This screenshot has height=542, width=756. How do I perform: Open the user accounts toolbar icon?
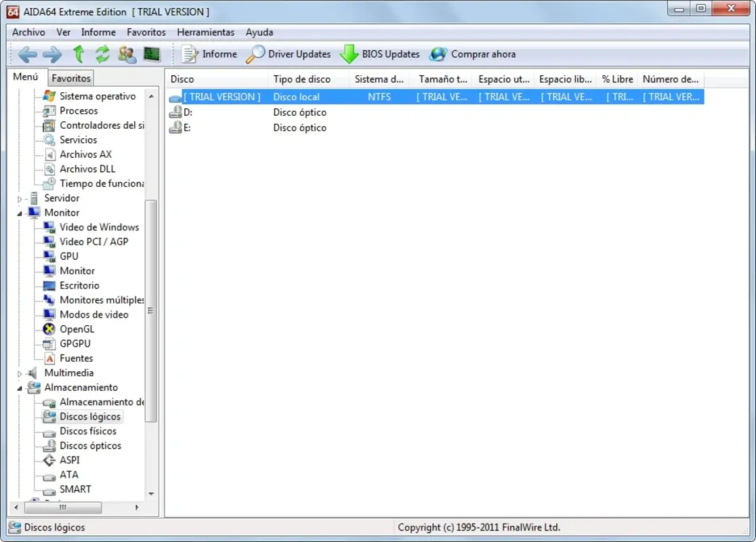pyautogui.click(x=127, y=54)
